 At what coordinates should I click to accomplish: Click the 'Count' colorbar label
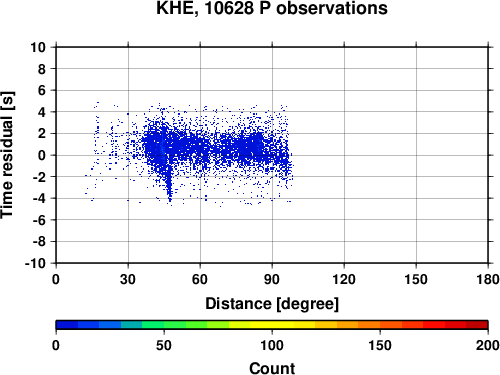272,368
